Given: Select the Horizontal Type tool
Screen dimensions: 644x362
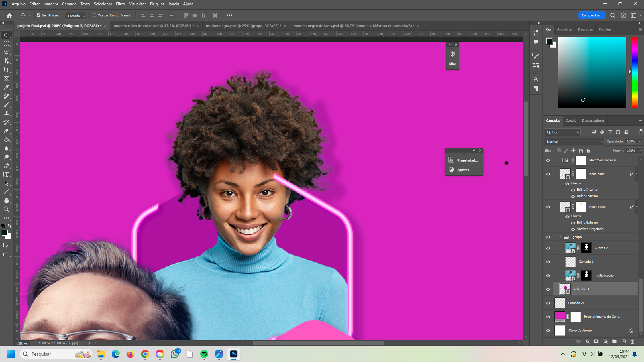Looking at the screenshot, I should coord(6,174).
